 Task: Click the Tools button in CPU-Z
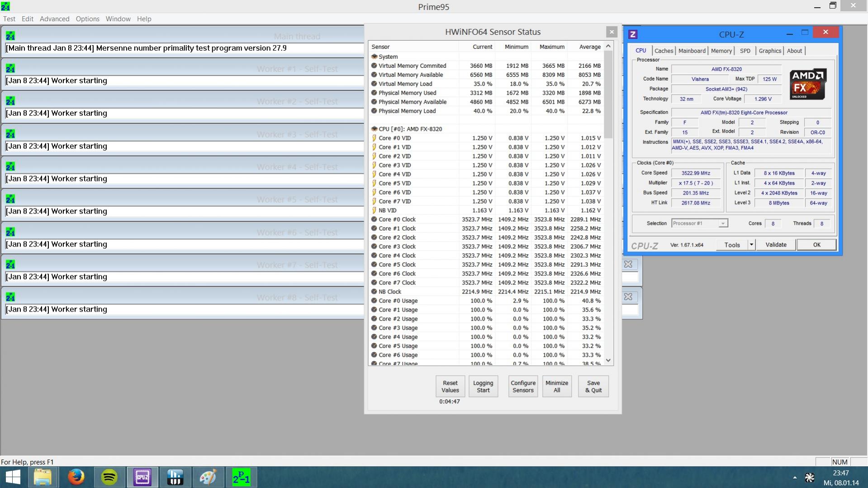(732, 245)
